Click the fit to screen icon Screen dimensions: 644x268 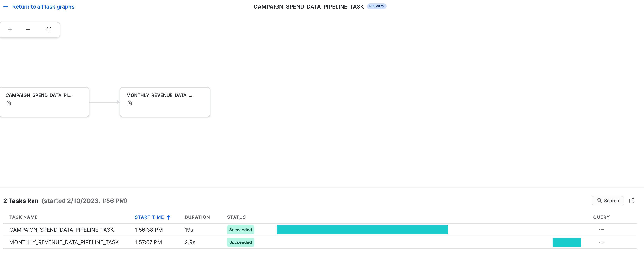coord(48,29)
